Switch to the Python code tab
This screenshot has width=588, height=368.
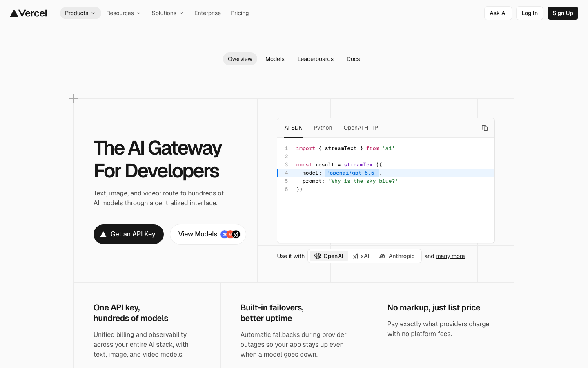click(x=323, y=128)
